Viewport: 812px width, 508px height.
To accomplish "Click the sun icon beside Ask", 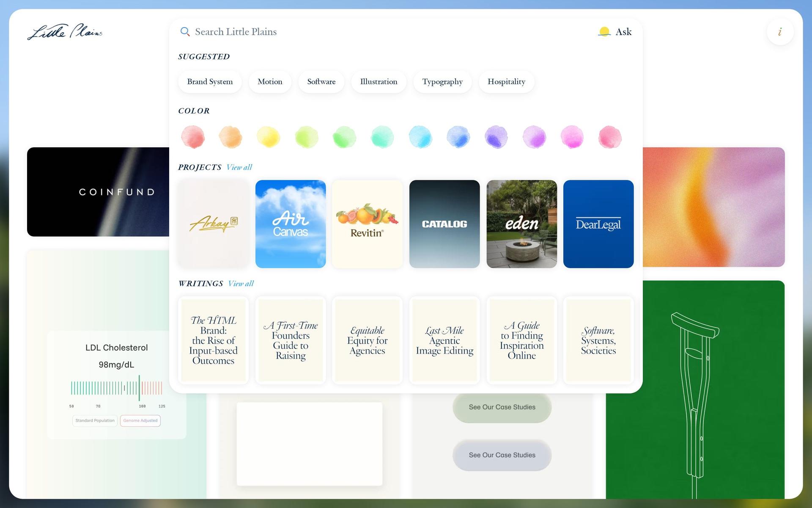I will click(x=604, y=32).
